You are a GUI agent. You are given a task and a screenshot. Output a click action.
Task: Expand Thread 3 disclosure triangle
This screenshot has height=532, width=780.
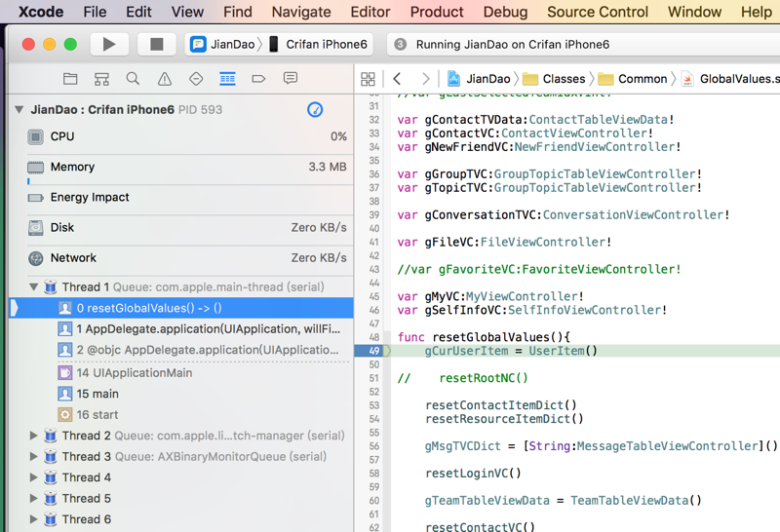34,456
